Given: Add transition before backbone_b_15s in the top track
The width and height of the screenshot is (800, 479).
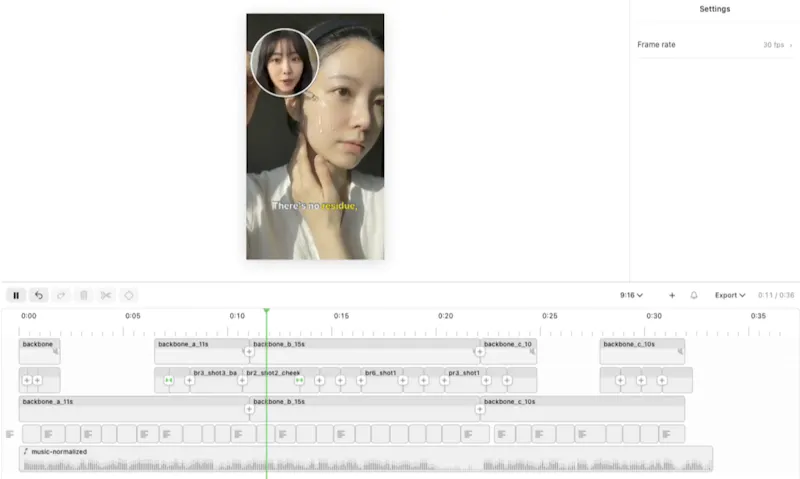Looking at the screenshot, I should point(249,351).
